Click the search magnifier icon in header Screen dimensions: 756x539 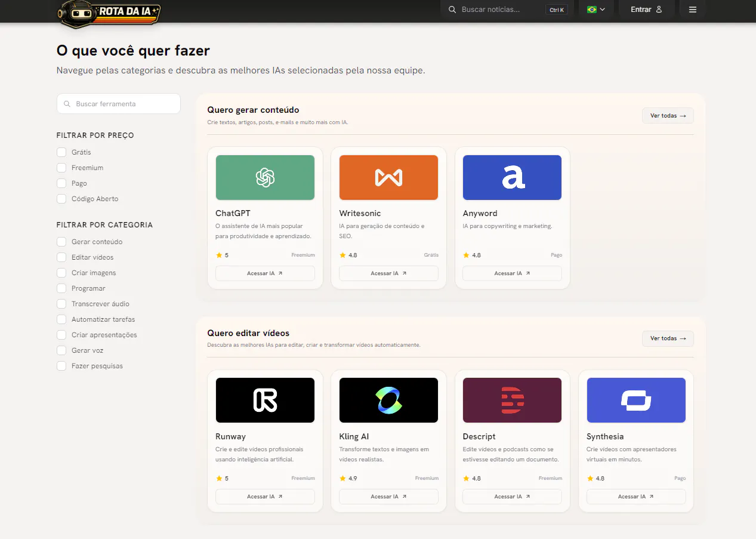(x=452, y=10)
